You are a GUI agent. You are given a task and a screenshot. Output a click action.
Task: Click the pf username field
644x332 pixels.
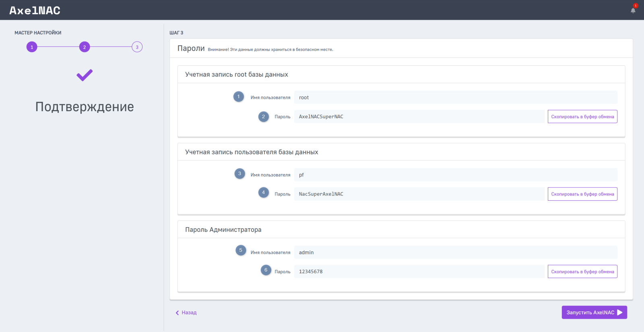tap(455, 175)
